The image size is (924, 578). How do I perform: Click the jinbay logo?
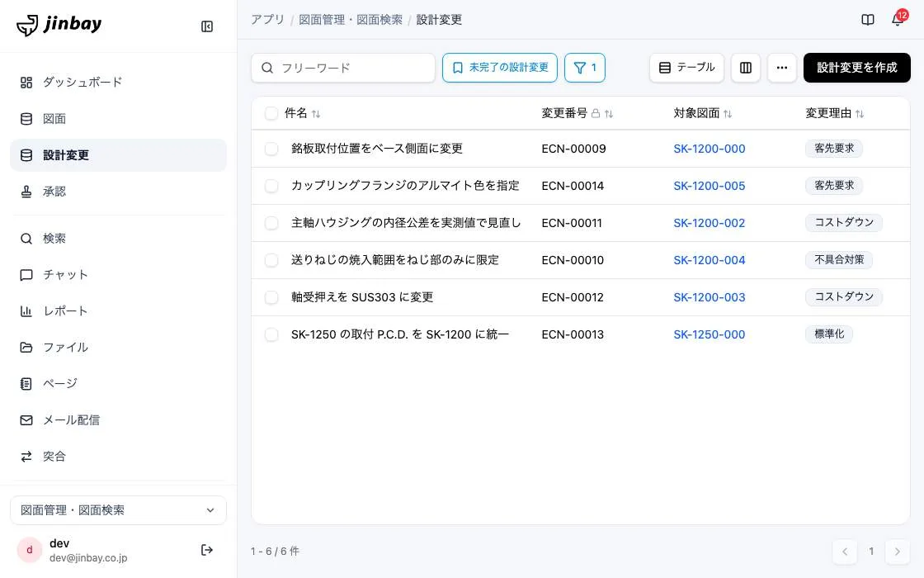click(59, 25)
